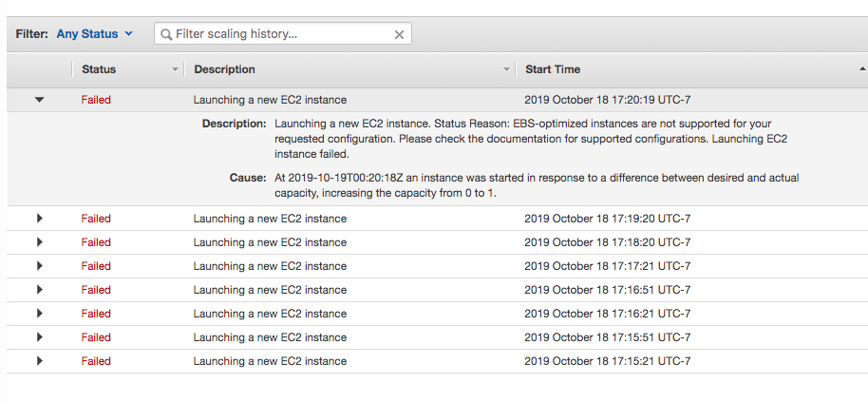Click the Start Time sort ascending arrow
868x403 pixels.
861,69
